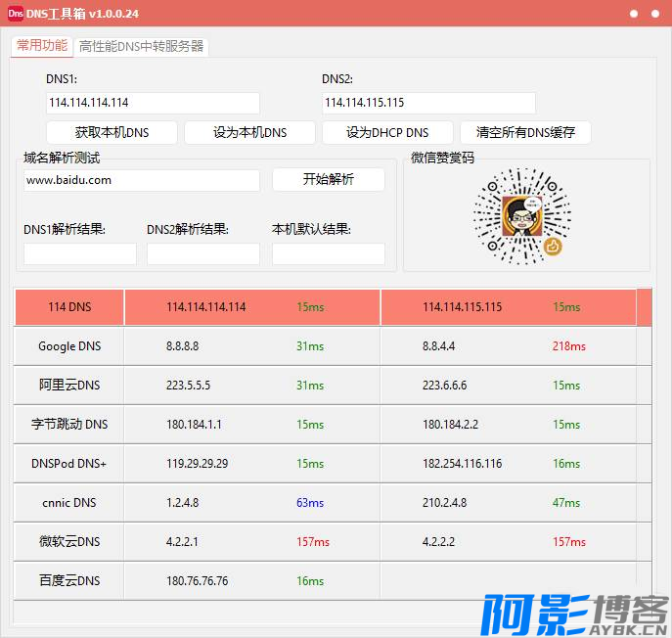Select the 1.2.4.8 address cell
The image size is (672, 638).
(183, 503)
